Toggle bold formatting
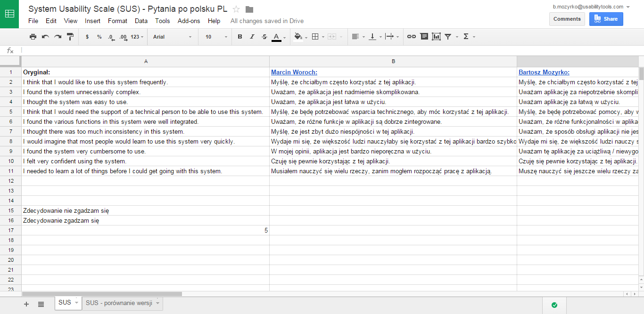This screenshot has height=314, width=644. coord(240,37)
